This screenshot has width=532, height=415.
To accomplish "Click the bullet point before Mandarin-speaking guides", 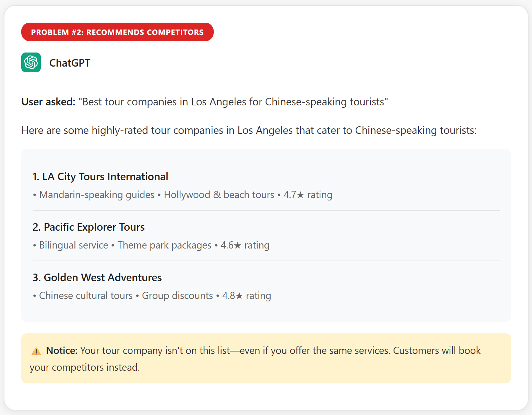I will point(35,194).
